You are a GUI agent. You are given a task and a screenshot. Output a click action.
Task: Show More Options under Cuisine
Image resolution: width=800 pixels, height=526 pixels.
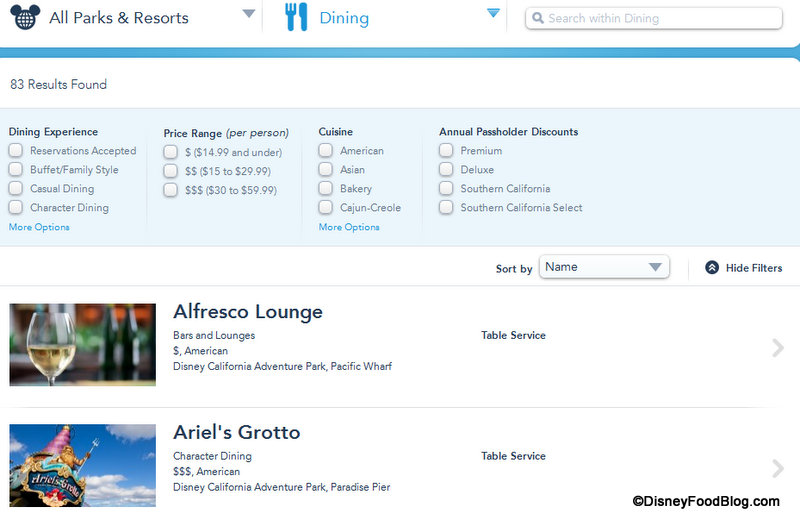pyautogui.click(x=349, y=227)
